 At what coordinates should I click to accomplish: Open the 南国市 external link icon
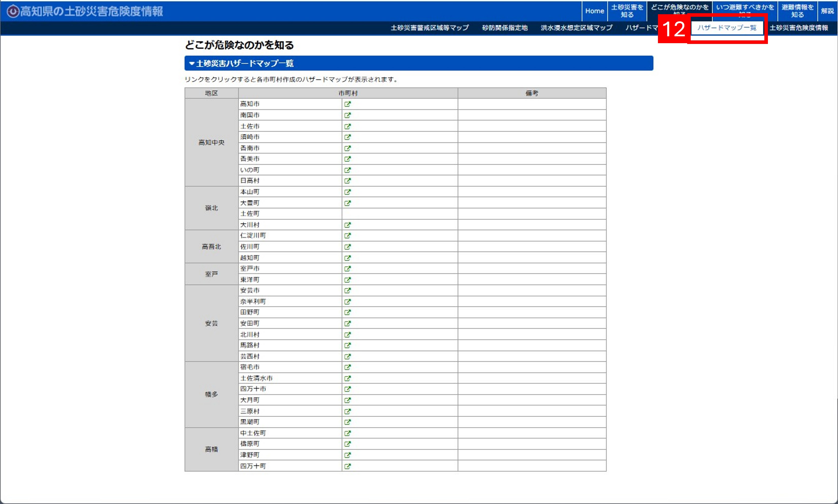[x=347, y=115]
